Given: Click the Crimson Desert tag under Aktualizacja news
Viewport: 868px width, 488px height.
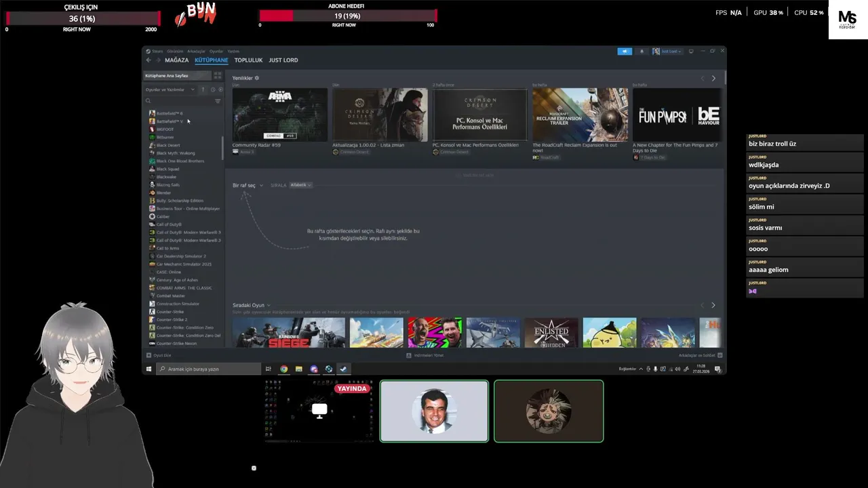Looking at the screenshot, I should coord(352,152).
